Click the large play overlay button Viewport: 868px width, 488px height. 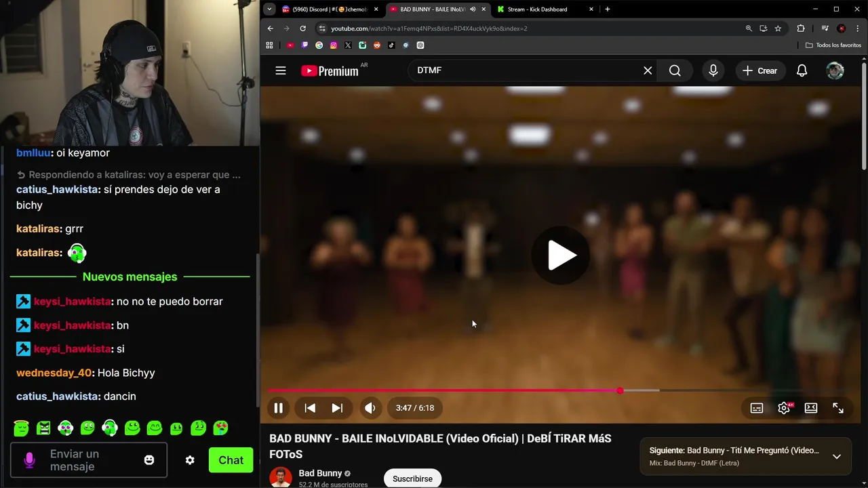tap(561, 256)
